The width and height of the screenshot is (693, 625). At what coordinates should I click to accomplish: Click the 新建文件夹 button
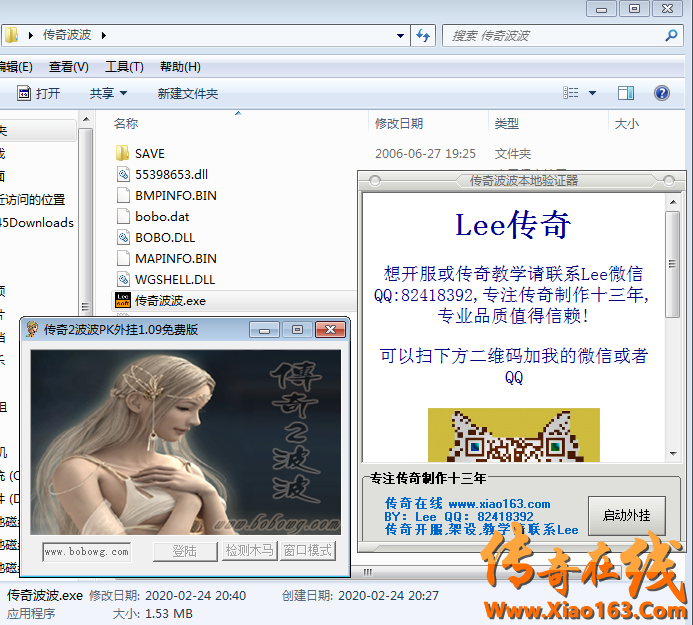click(x=188, y=93)
